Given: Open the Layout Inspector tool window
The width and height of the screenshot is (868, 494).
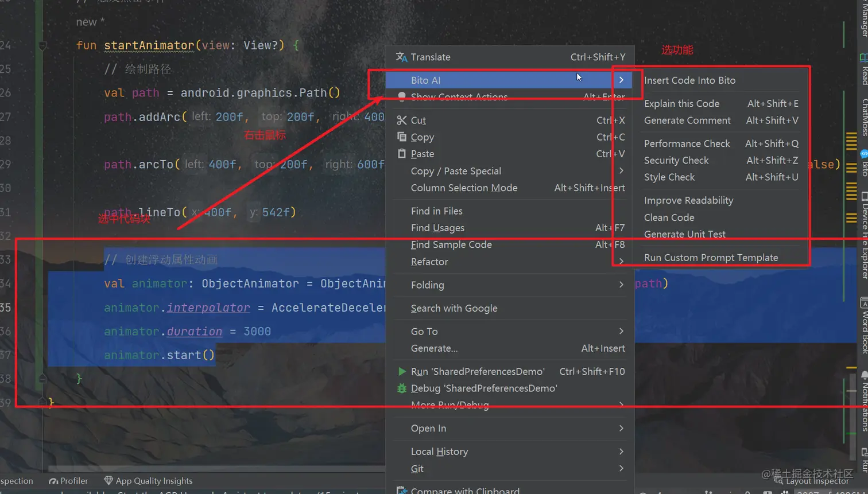Looking at the screenshot, I should (812, 481).
